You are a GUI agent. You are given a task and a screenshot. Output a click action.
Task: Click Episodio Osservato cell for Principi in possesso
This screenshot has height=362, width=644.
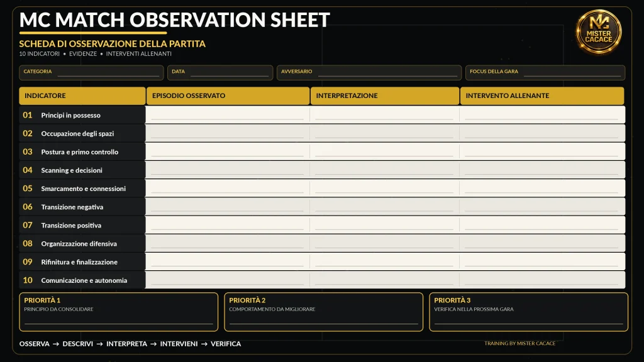228,115
